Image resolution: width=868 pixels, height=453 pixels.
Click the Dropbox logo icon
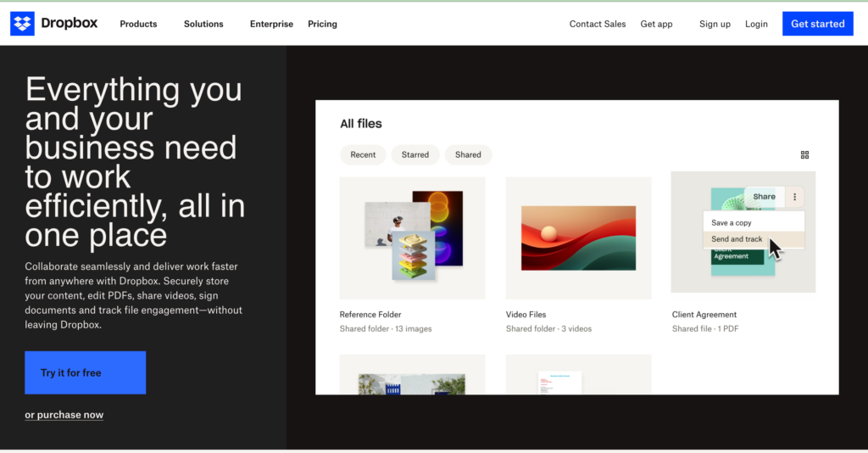(x=22, y=24)
